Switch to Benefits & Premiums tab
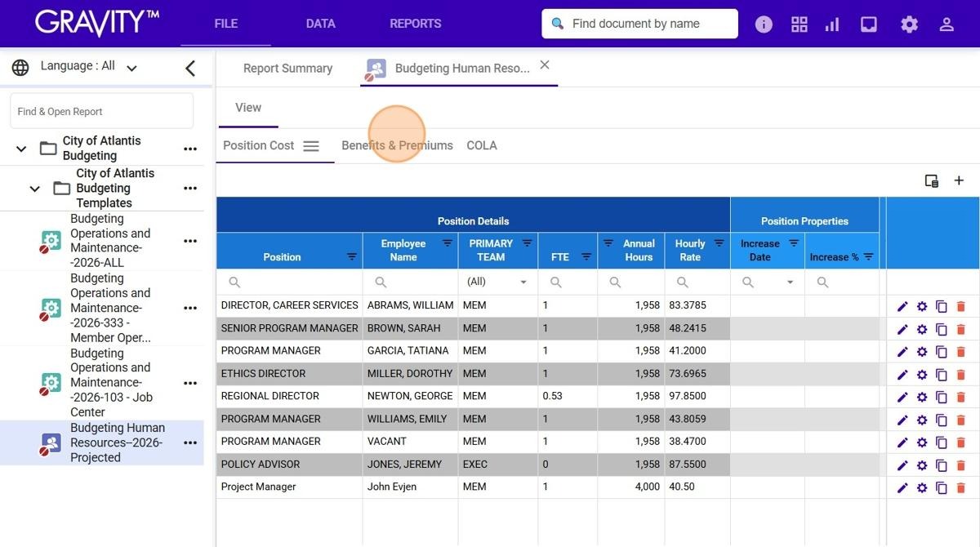 click(397, 145)
